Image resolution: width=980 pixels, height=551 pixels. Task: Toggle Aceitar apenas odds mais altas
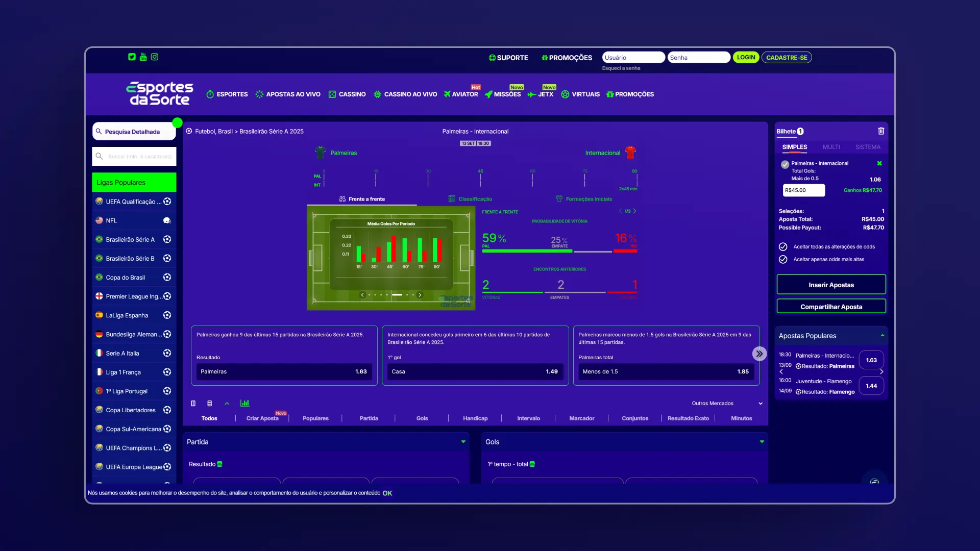pyautogui.click(x=783, y=260)
